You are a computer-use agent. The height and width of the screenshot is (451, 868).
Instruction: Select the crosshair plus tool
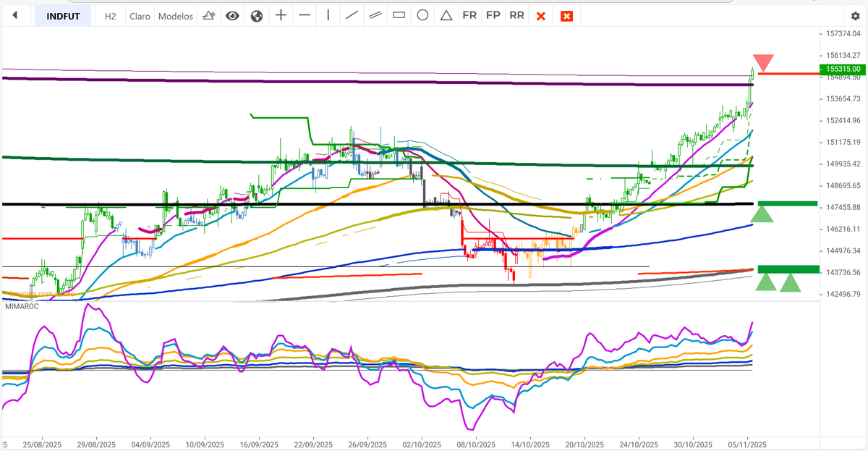coord(281,15)
